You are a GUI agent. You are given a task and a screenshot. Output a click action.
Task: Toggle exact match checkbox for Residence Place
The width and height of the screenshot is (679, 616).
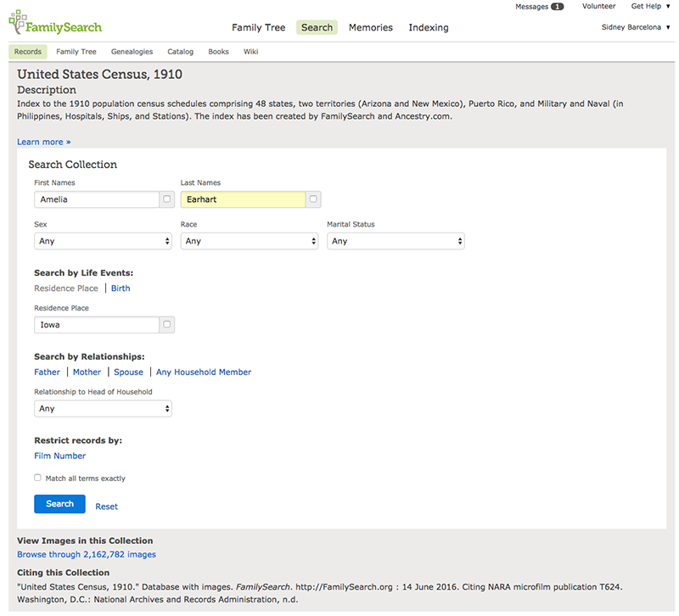(167, 324)
